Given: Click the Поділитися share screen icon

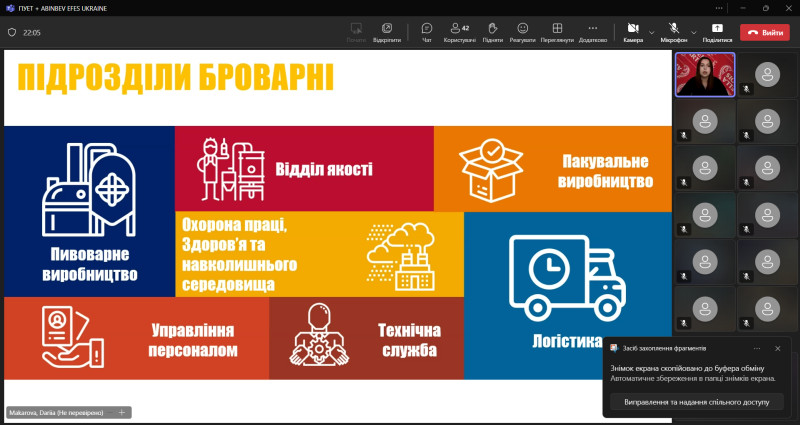Looking at the screenshot, I should click(x=716, y=31).
